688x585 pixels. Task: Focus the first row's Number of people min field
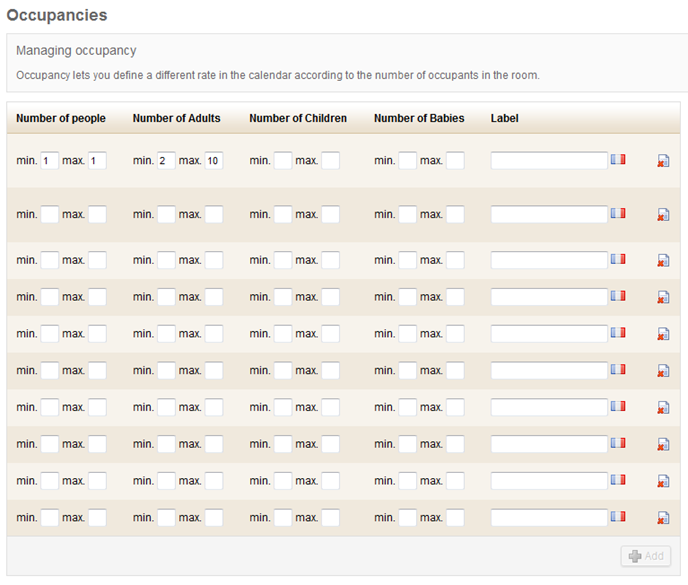point(49,161)
